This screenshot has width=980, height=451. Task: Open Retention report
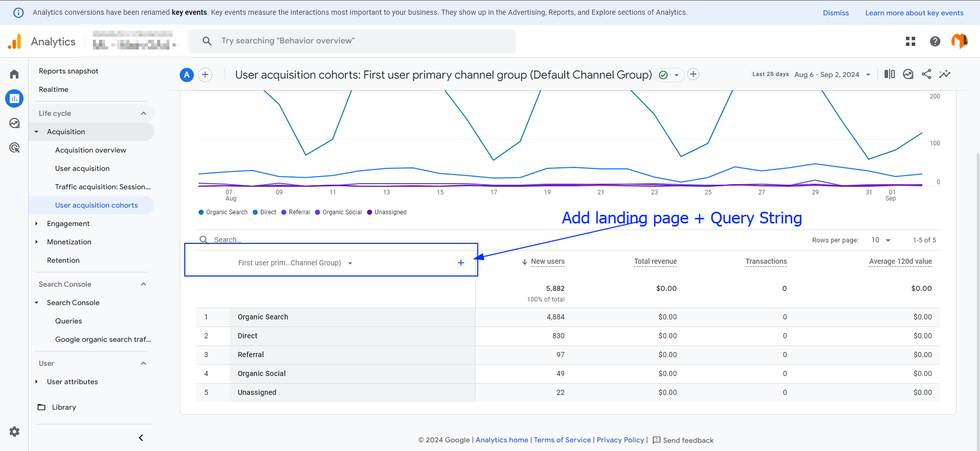coord(63,260)
